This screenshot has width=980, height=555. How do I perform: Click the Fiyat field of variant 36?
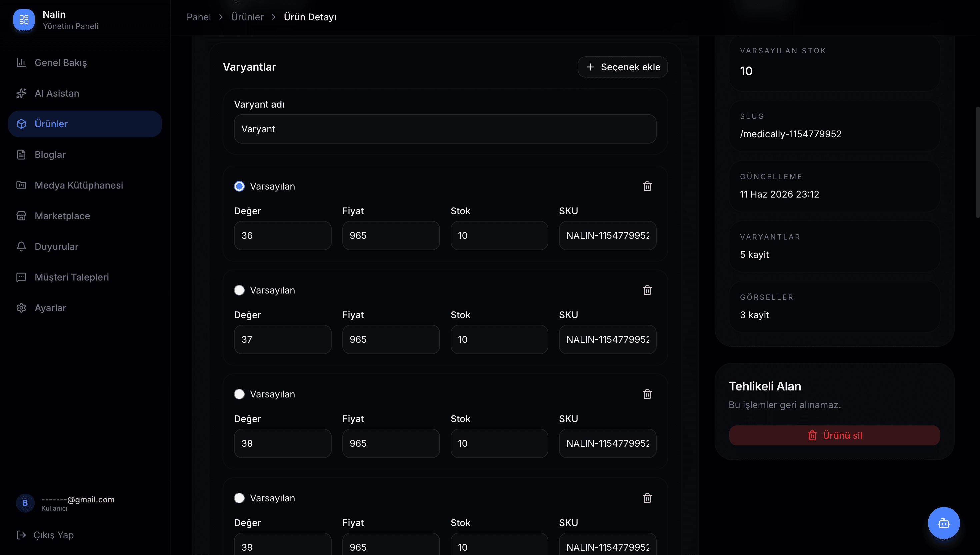pos(391,236)
